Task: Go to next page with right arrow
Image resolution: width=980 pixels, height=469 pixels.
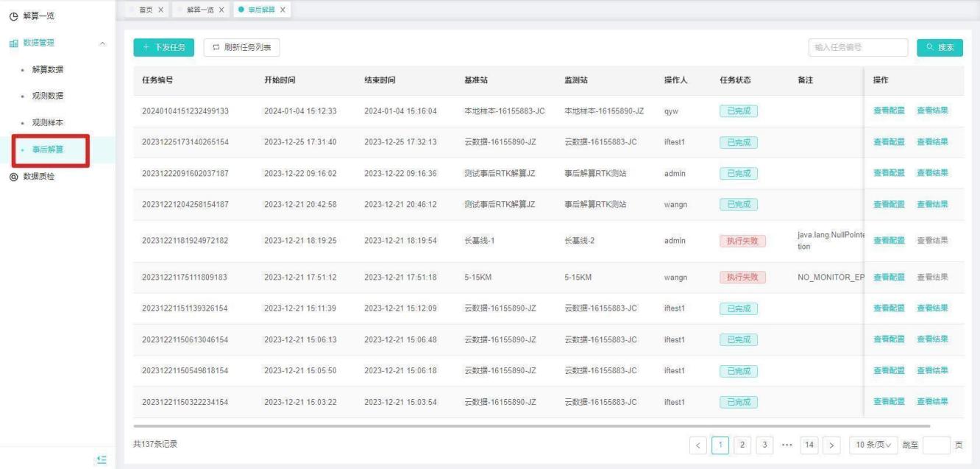Action: [832, 445]
